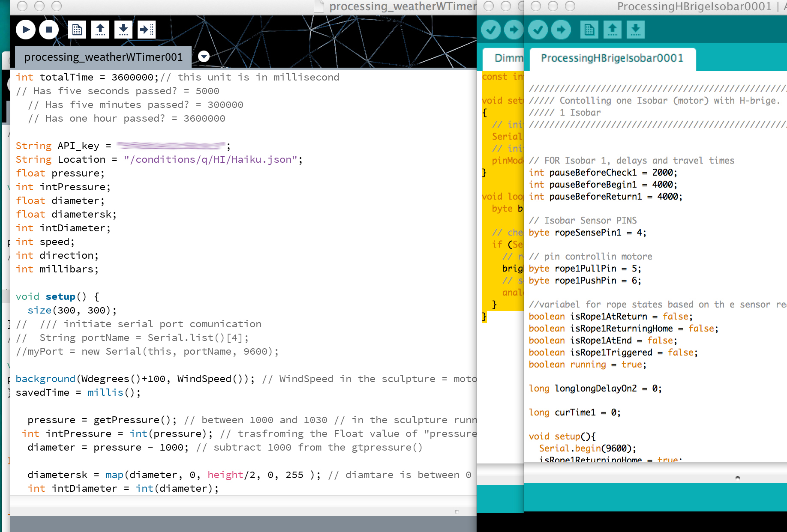Save sketch with Processing down-arrow icon
787x532 pixels.
[x=123, y=30]
